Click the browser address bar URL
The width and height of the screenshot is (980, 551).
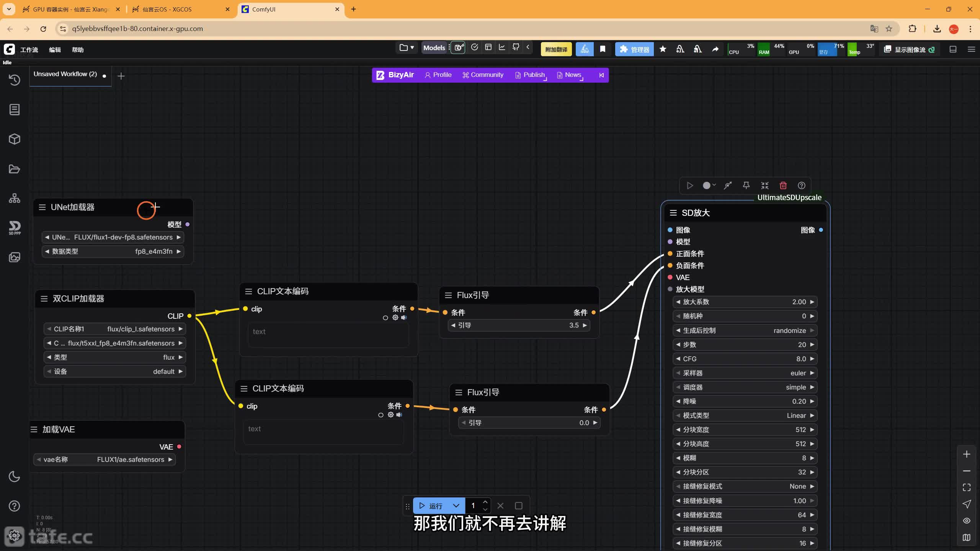point(137,29)
